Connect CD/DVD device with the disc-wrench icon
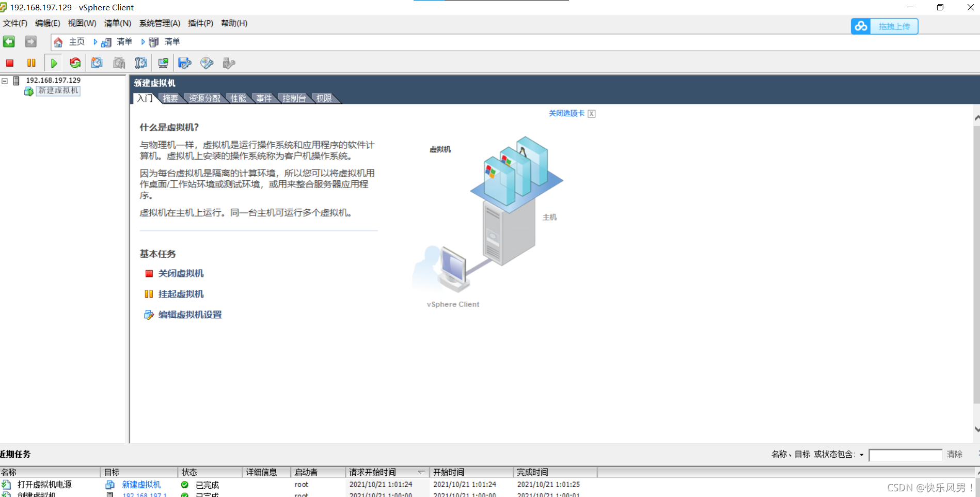 (x=207, y=63)
